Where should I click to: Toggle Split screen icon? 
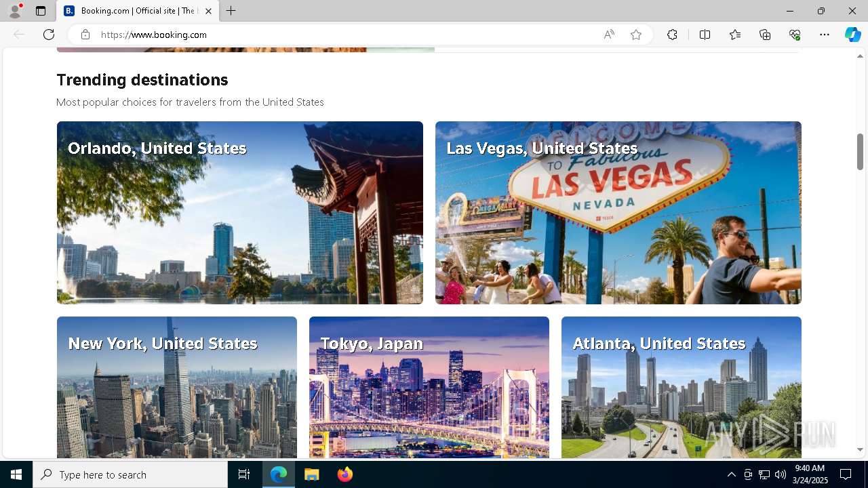point(705,35)
